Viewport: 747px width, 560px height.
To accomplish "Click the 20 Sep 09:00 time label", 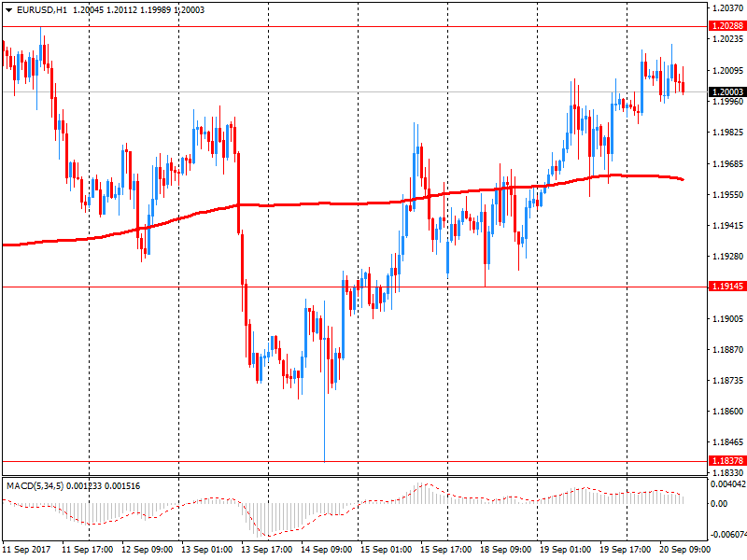I will click(x=684, y=549).
